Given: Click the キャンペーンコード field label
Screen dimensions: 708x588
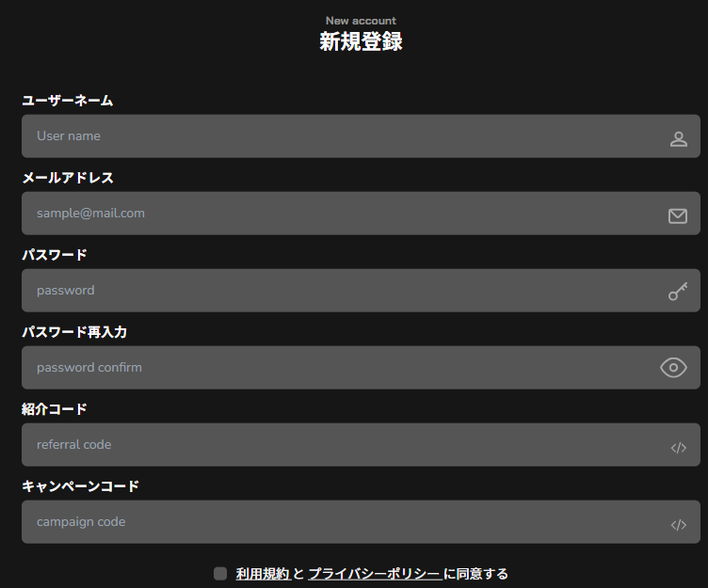Looking at the screenshot, I should tap(80, 486).
